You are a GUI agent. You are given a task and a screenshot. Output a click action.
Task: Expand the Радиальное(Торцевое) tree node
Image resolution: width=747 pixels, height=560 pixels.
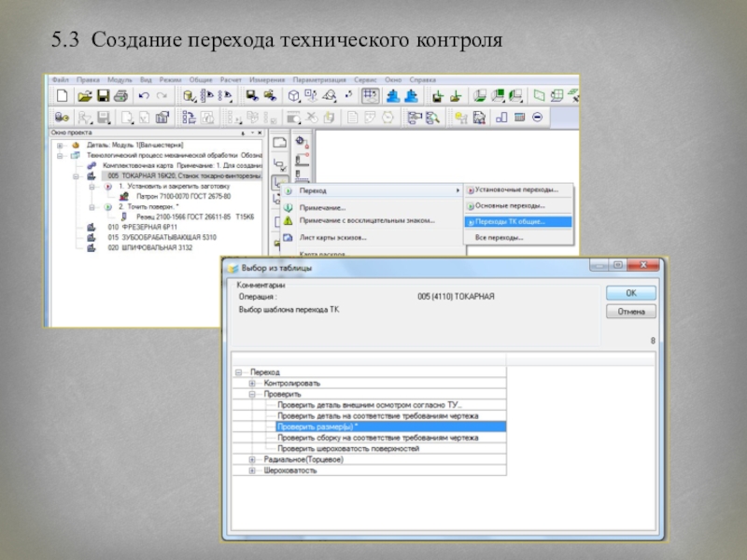click(252, 460)
